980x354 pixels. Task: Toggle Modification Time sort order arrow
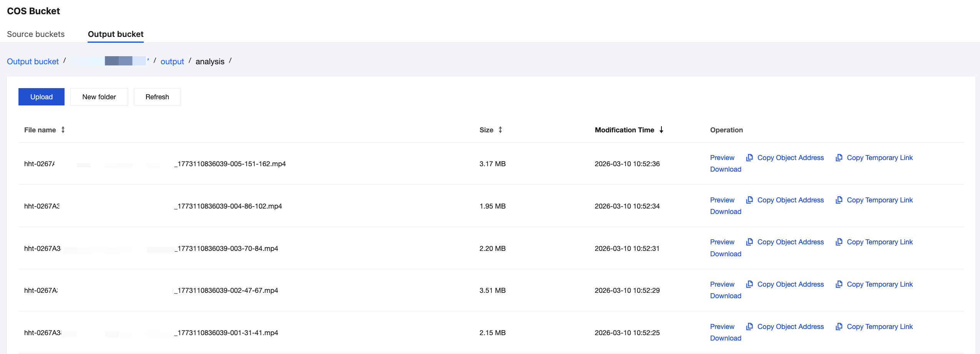click(661, 130)
